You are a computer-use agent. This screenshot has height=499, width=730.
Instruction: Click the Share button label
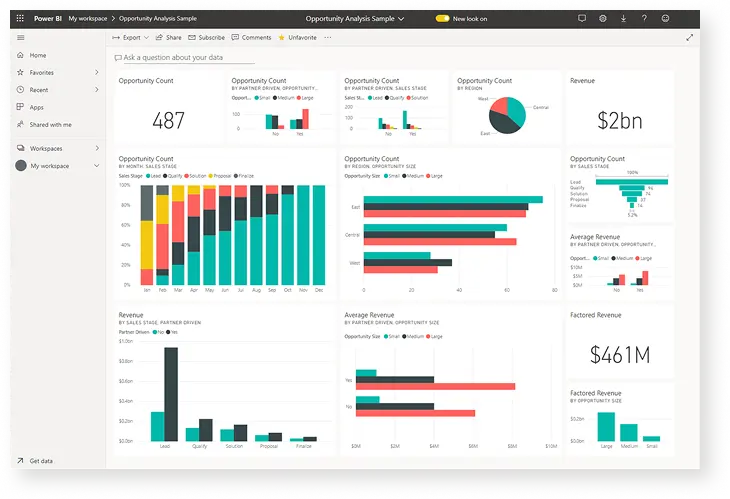[174, 38]
